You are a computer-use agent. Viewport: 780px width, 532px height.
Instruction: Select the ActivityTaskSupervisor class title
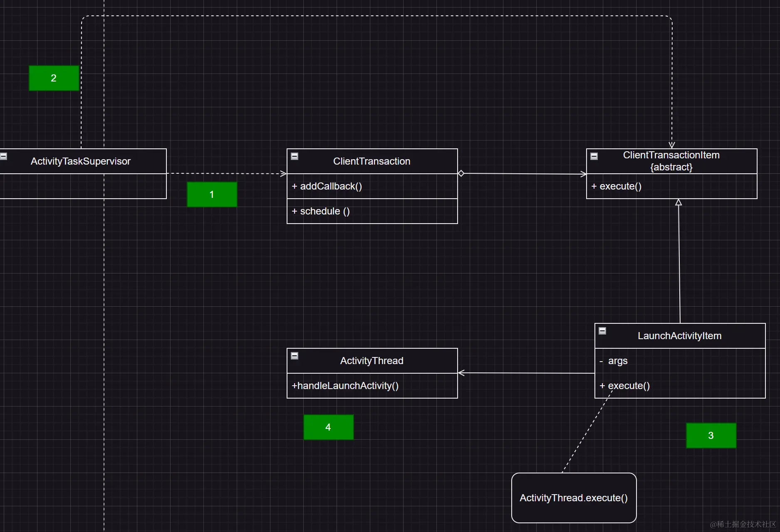pos(81,161)
